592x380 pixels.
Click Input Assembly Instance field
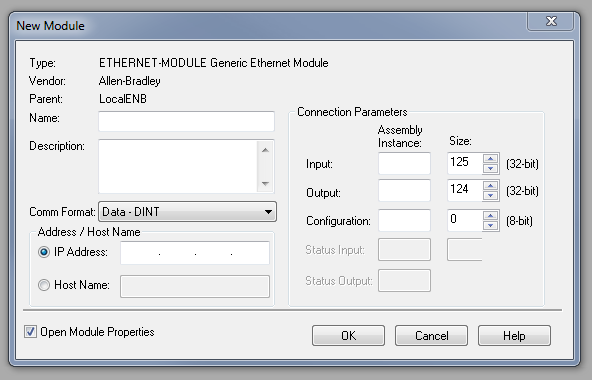[x=404, y=164]
